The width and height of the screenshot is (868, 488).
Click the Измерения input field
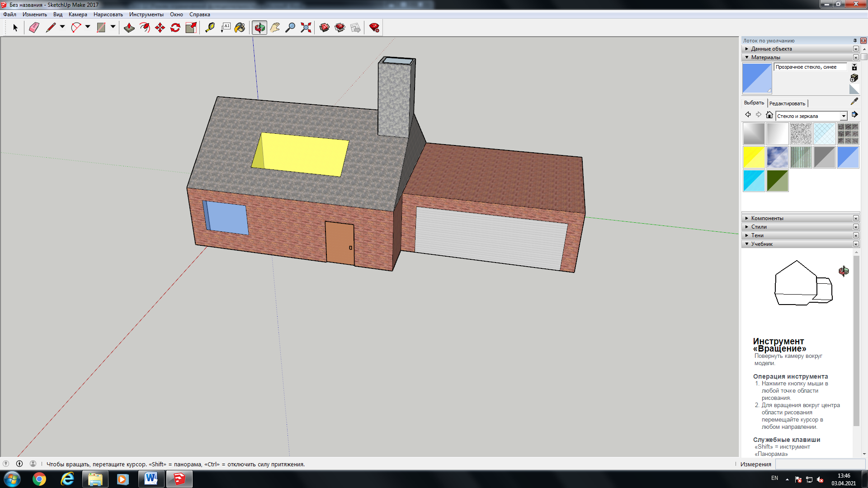click(x=820, y=464)
